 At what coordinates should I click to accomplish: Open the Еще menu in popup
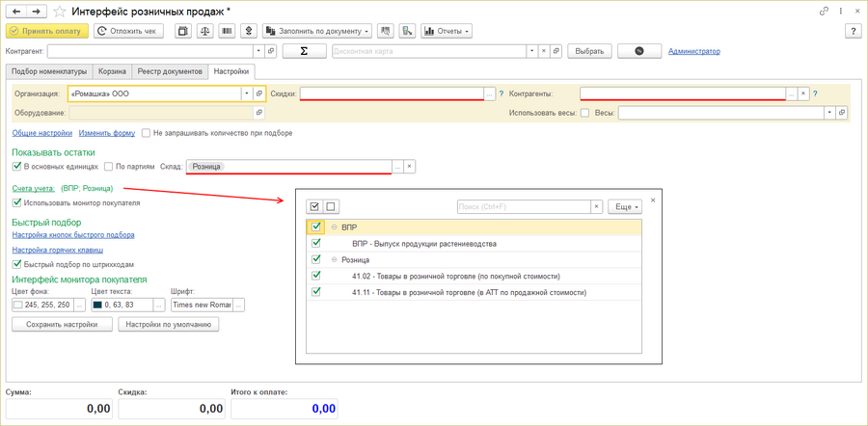coord(624,206)
